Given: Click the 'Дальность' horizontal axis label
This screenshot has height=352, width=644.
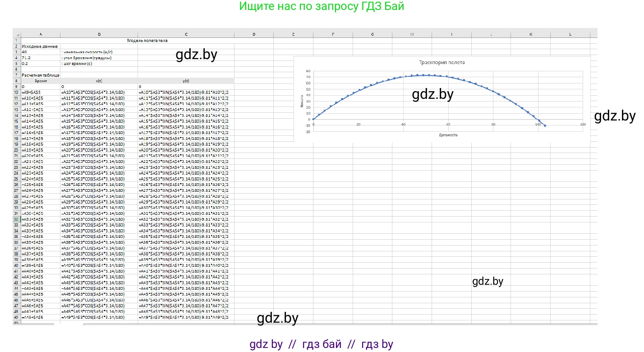Looking at the screenshot, I should [448, 134].
